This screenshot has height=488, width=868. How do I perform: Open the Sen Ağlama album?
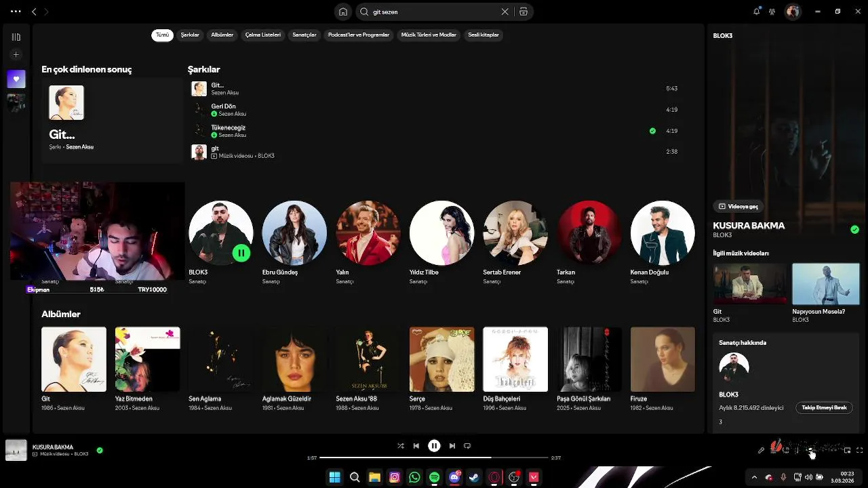pos(221,369)
